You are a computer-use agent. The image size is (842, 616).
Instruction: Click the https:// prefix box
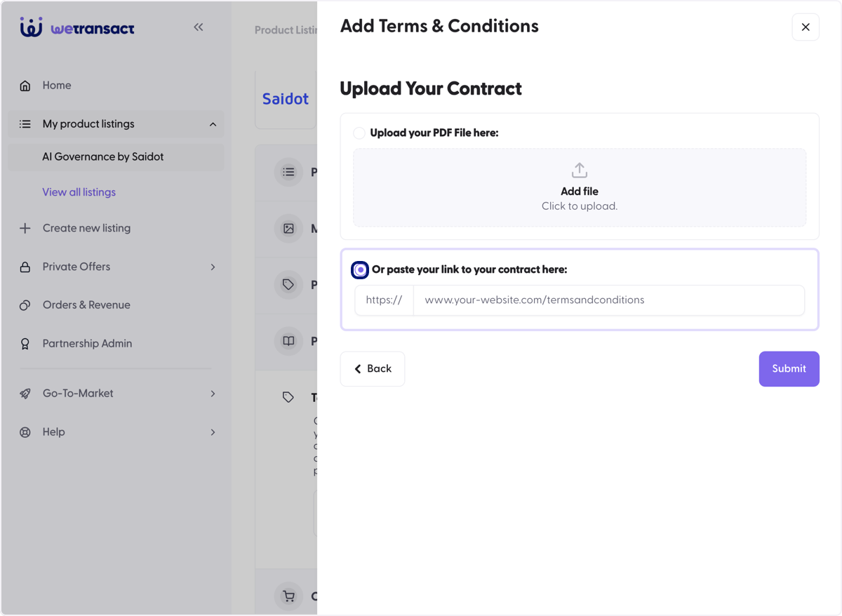click(385, 300)
